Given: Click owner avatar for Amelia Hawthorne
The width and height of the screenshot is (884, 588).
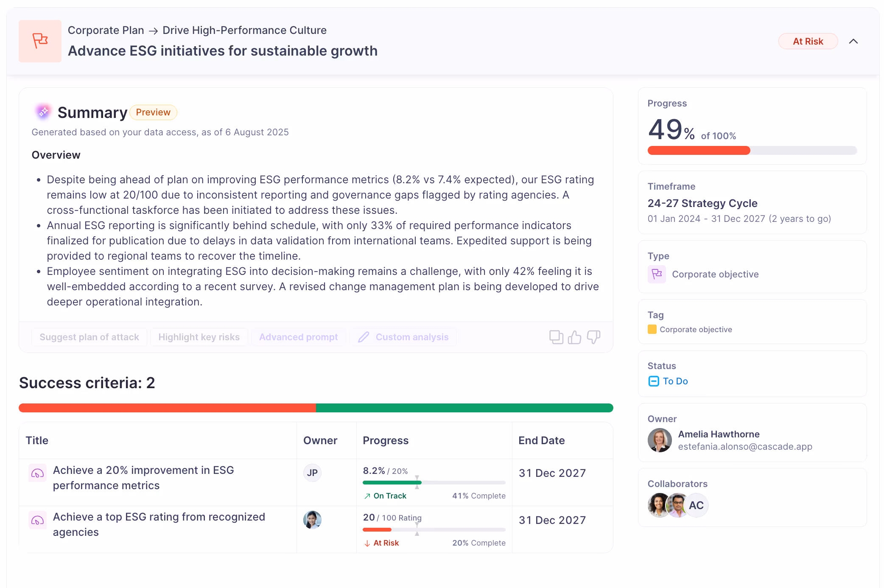Looking at the screenshot, I should click(660, 440).
